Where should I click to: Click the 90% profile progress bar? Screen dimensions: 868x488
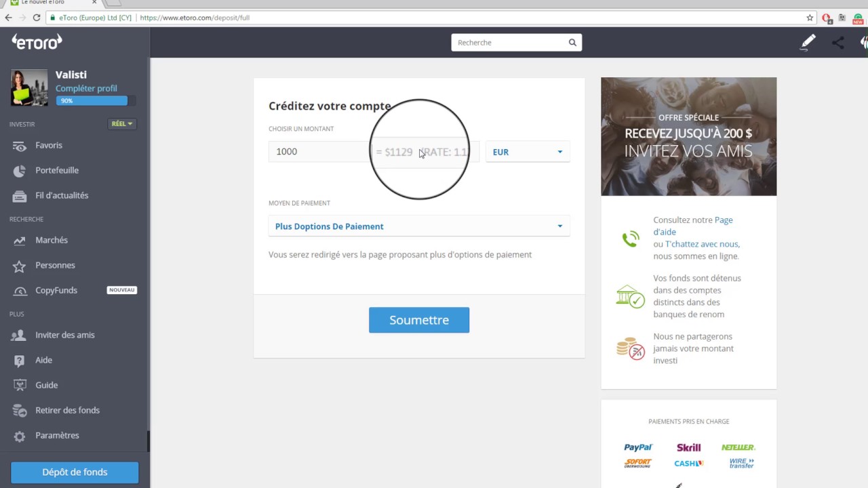pos(96,101)
